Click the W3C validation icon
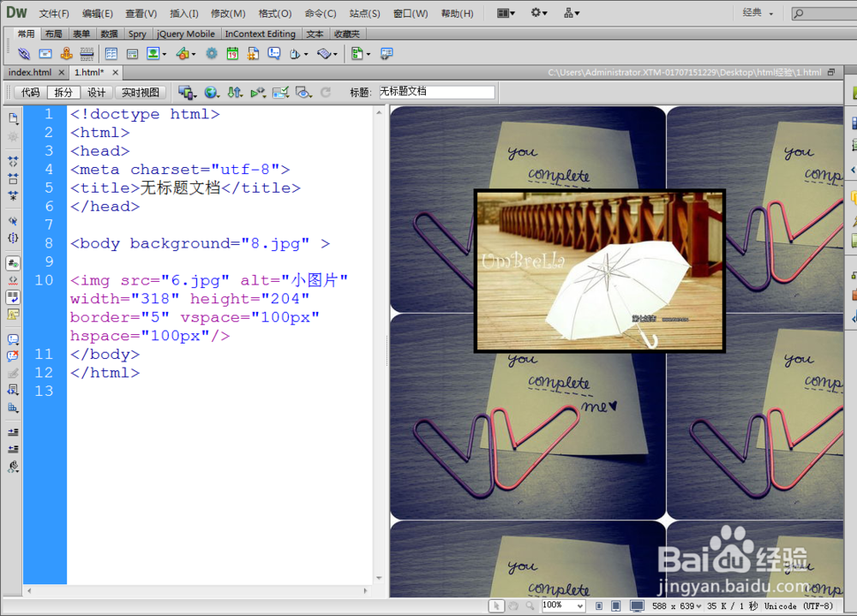The height and width of the screenshot is (616, 857). click(257, 93)
